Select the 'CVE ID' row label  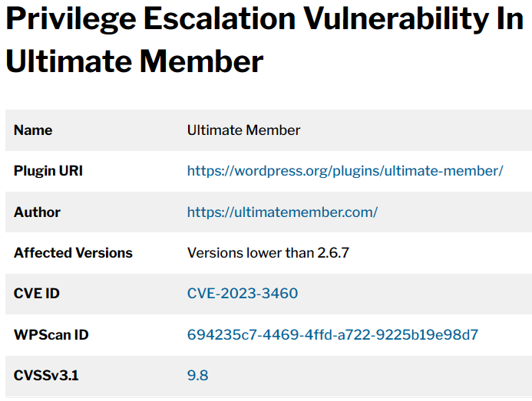coord(37,293)
